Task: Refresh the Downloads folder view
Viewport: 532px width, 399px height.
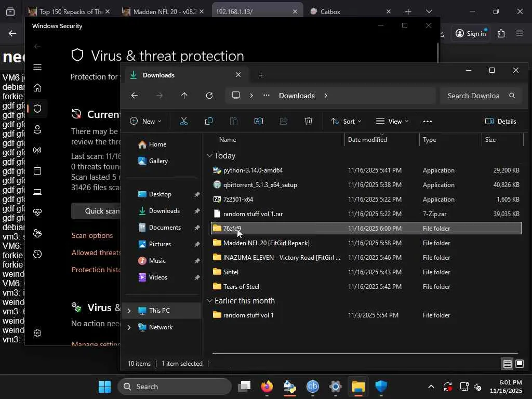Action: tap(209, 96)
